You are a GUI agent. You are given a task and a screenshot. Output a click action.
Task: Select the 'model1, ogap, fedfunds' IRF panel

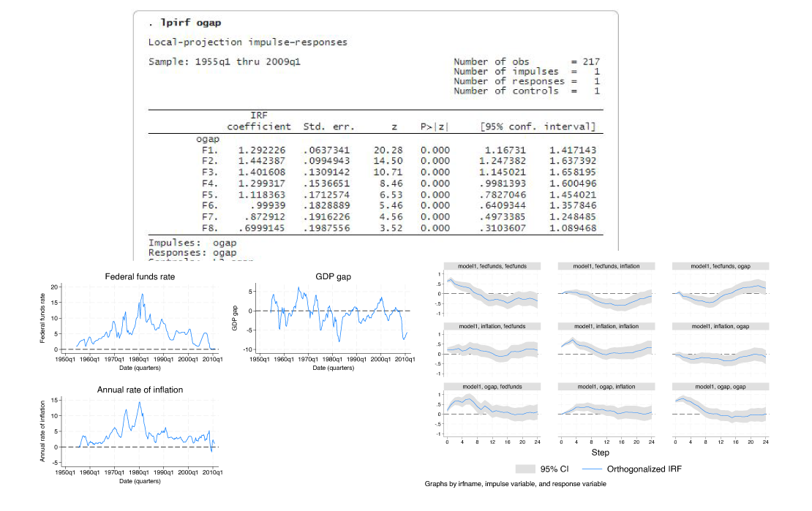(x=492, y=411)
